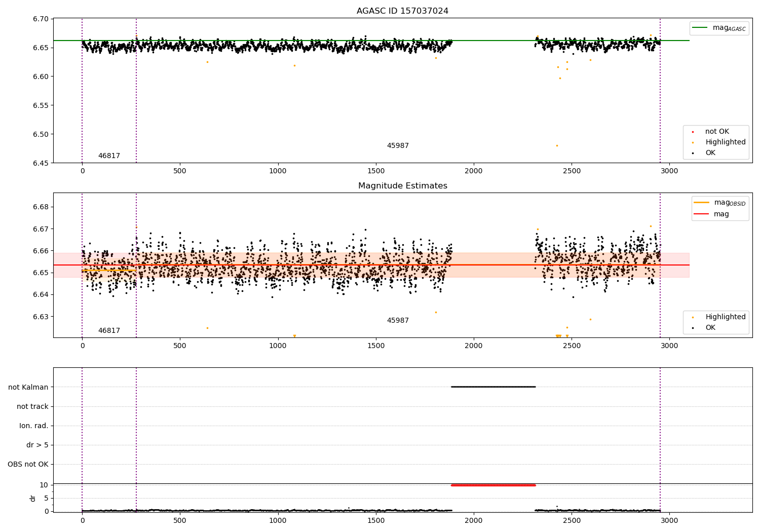
Task: Click 'OK' entry in Magnitude Estimates legend
Action: [x=710, y=328]
